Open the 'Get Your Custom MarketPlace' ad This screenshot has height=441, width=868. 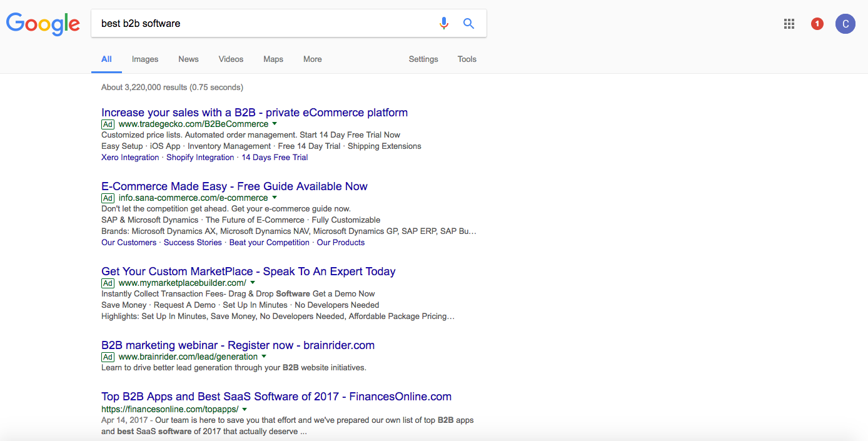pyautogui.click(x=248, y=271)
